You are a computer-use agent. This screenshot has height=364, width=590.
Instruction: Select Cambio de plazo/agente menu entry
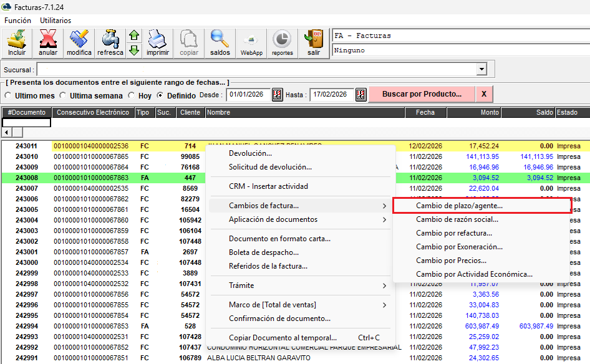click(x=459, y=205)
